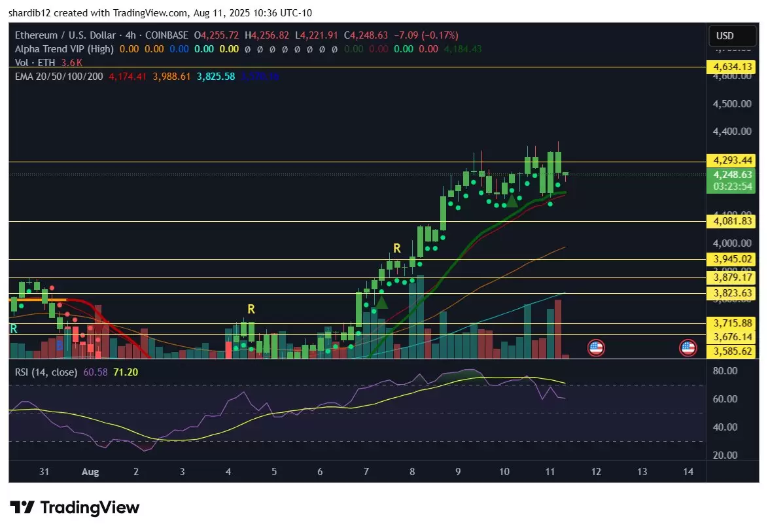Click the 4,634.13 horizontal line price label
The image size is (768, 532).
[731, 67]
